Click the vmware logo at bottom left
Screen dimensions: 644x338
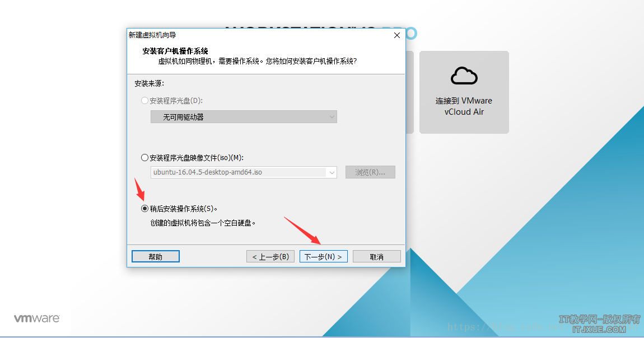37,318
